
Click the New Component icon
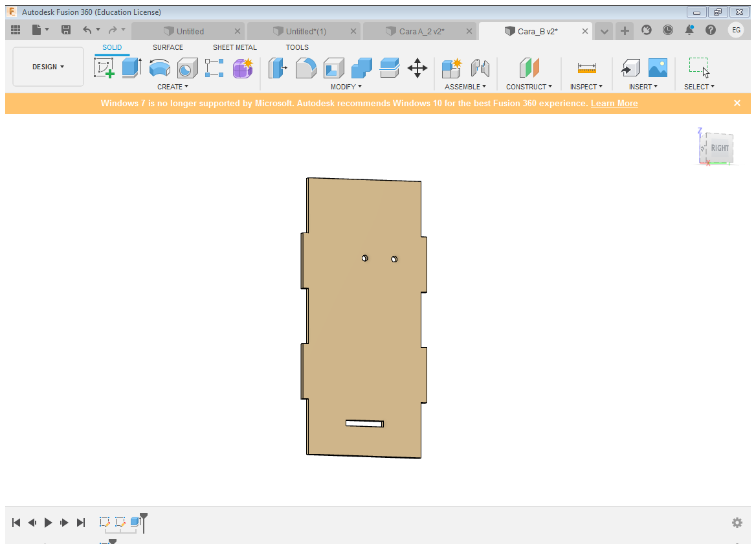tap(452, 68)
